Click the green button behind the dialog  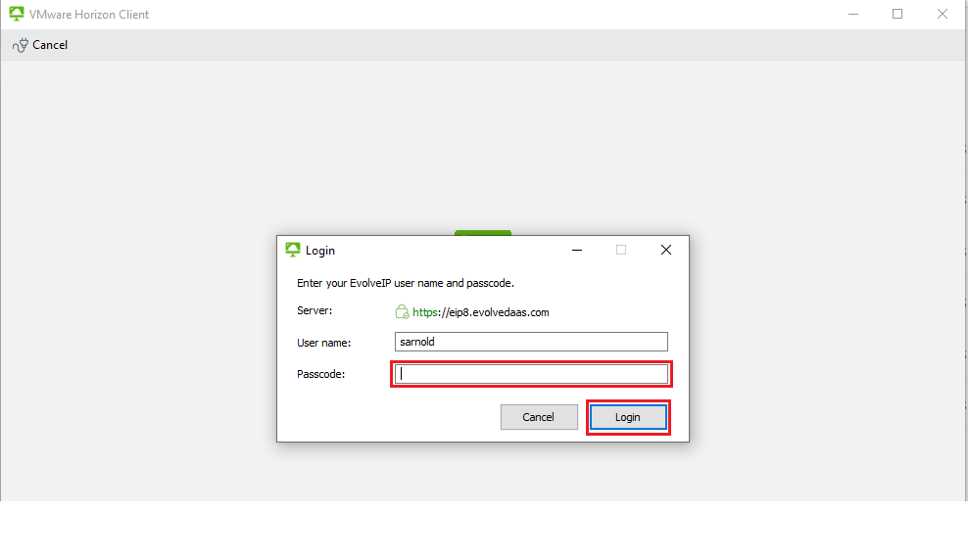pyautogui.click(x=483, y=232)
